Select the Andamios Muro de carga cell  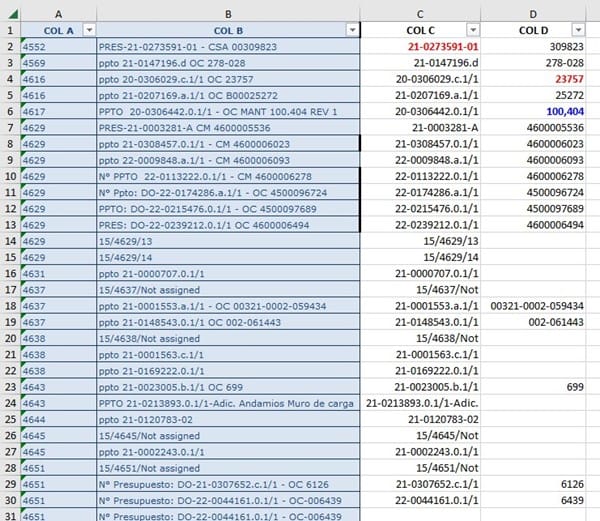pos(228,403)
